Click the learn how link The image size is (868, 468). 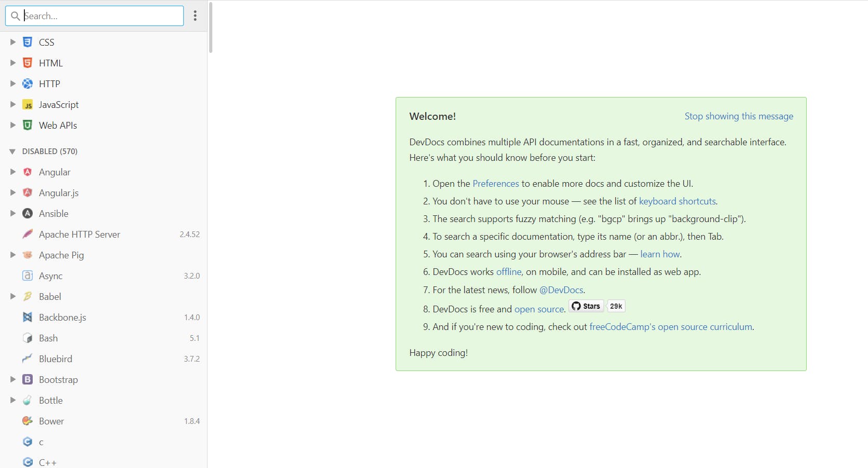(x=660, y=254)
